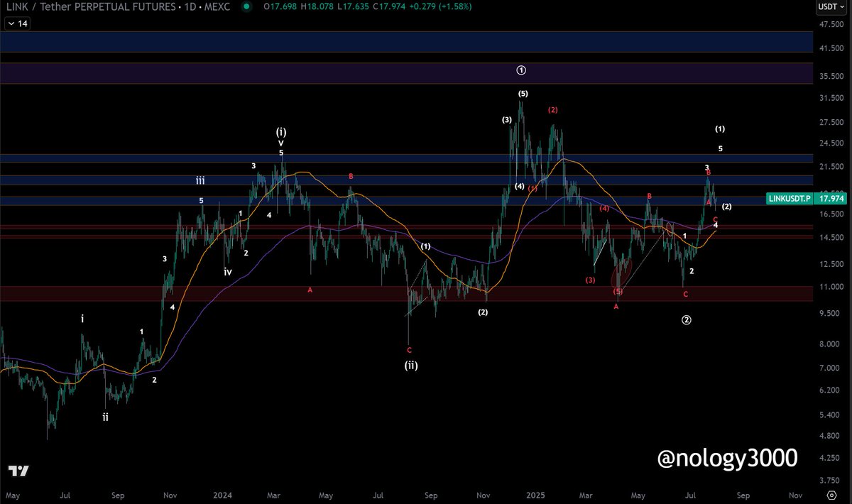The image size is (852, 504).
Task: Select the purple supply zone rectangle
Action: point(406,73)
